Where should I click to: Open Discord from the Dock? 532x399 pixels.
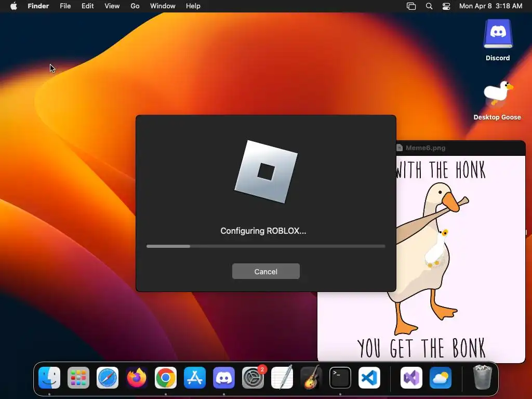[224, 378]
